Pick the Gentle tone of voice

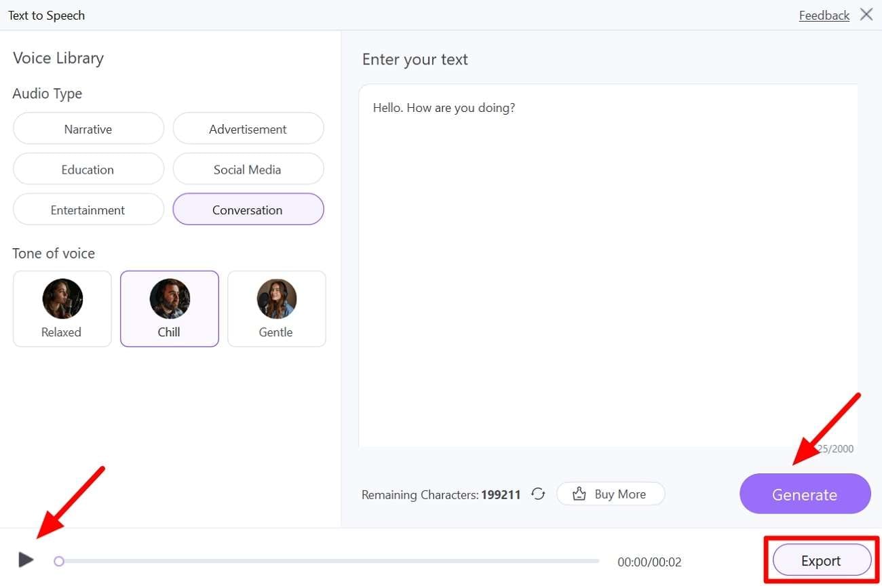click(x=276, y=309)
